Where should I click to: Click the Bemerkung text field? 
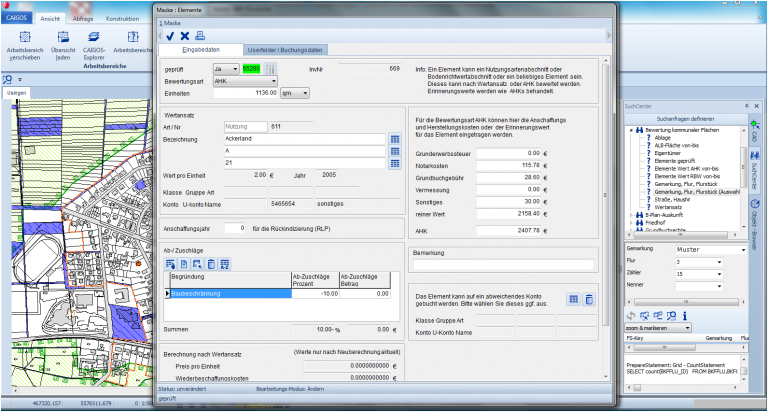pos(504,265)
